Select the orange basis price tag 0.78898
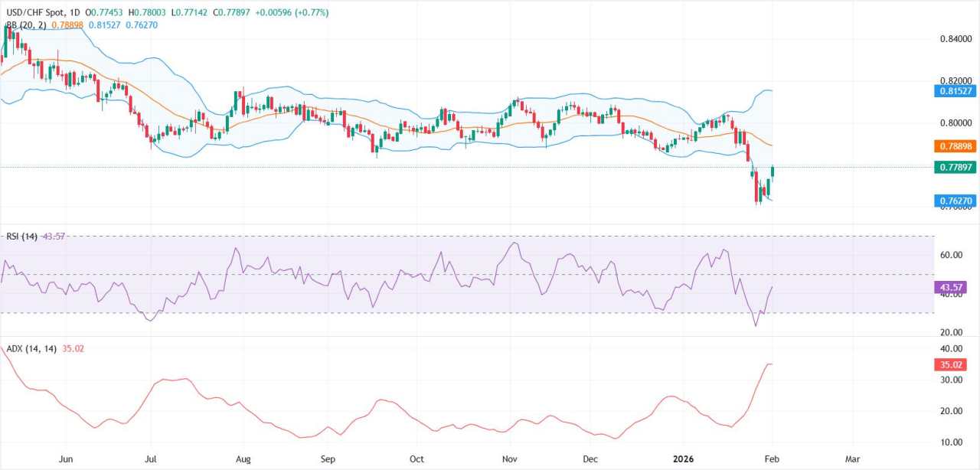The width and height of the screenshot is (980, 470). pos(955,145)
